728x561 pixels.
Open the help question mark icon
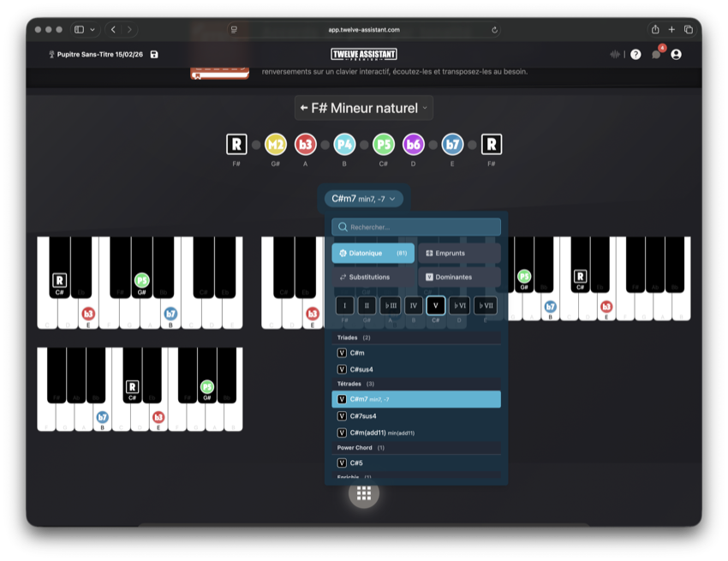pyautogui.click(x=636, y=55)
